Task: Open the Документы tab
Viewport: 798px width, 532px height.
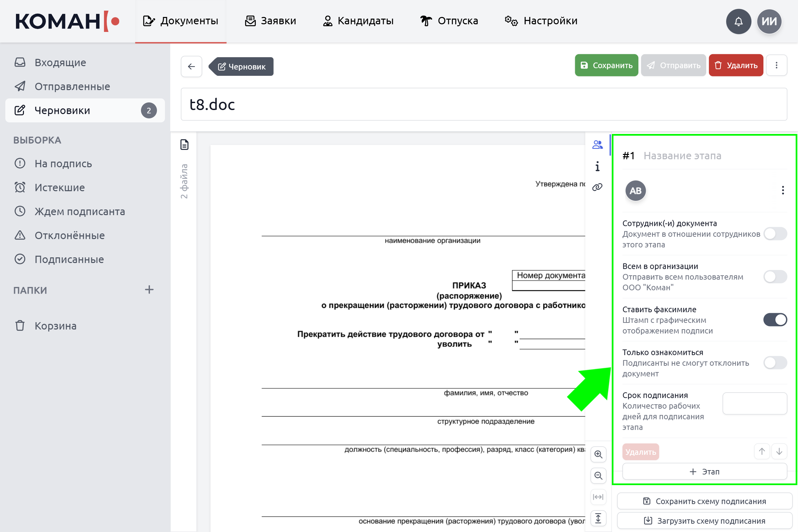Action: pos(181,21)
